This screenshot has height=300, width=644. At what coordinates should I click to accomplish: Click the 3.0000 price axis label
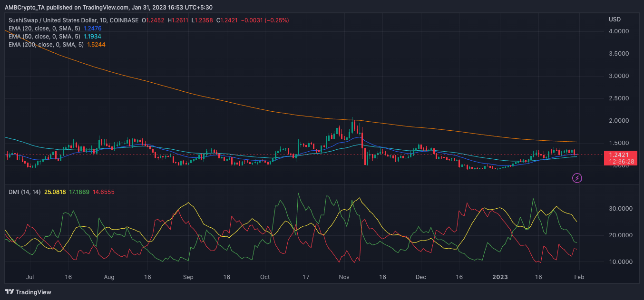pyautogui.click(x=619, y=76)
